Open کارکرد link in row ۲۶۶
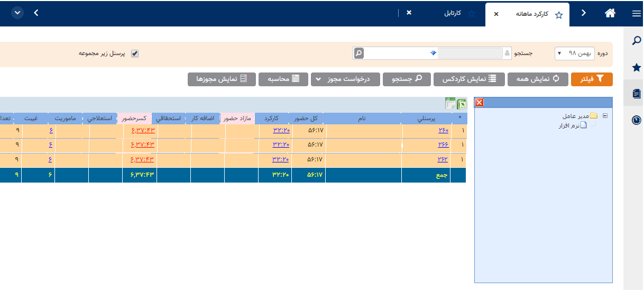 (x=281, y=144)
